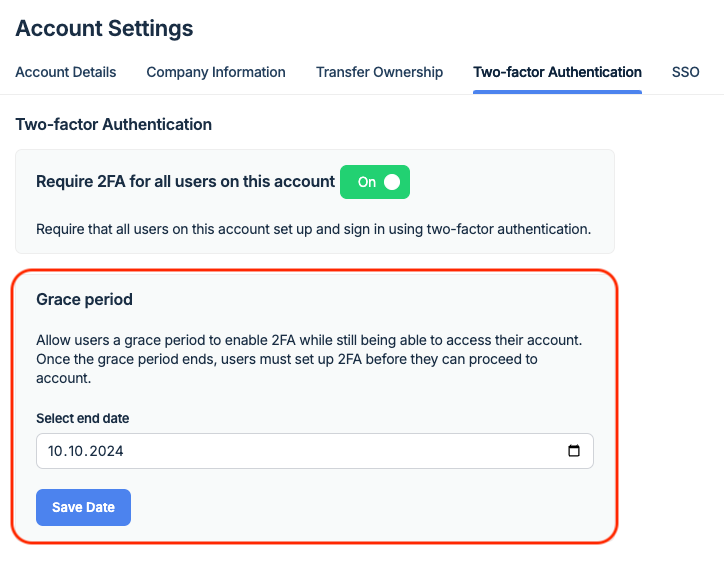
Task: Click the "On" text inside the green switch
Action: [x=366, y=182]
